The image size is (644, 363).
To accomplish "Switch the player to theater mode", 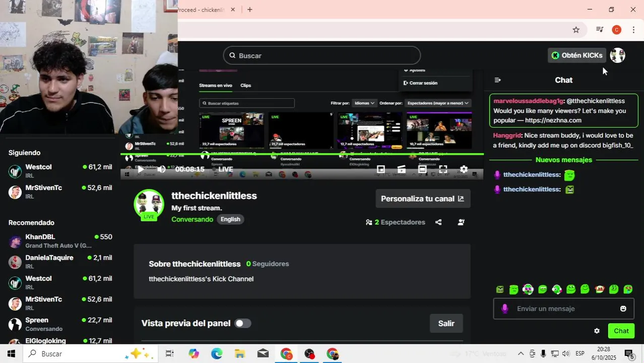I will click(x=422, y=169).
